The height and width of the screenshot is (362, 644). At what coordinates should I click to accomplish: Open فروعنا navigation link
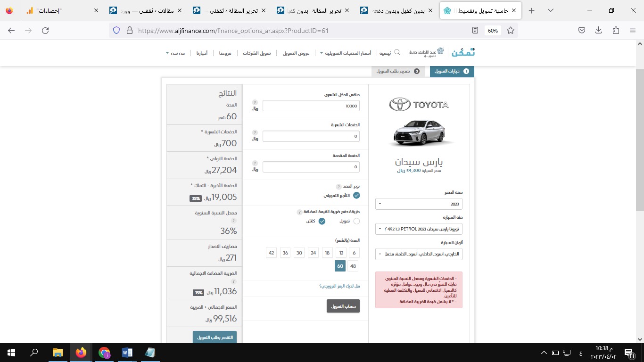click(x=225, y=53)
